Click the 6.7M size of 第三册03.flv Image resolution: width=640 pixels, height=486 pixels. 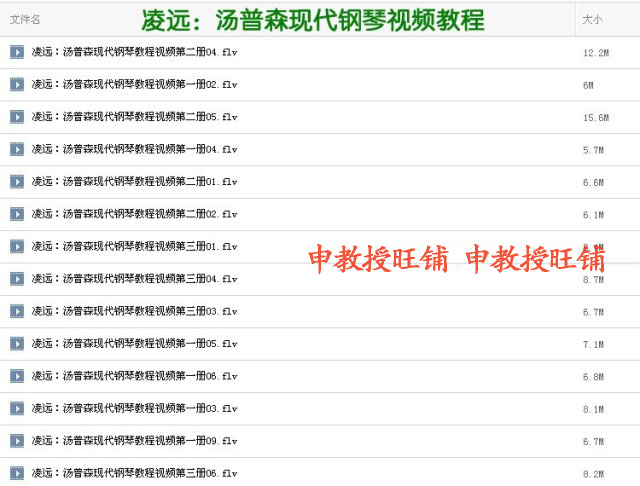point(593,312)
